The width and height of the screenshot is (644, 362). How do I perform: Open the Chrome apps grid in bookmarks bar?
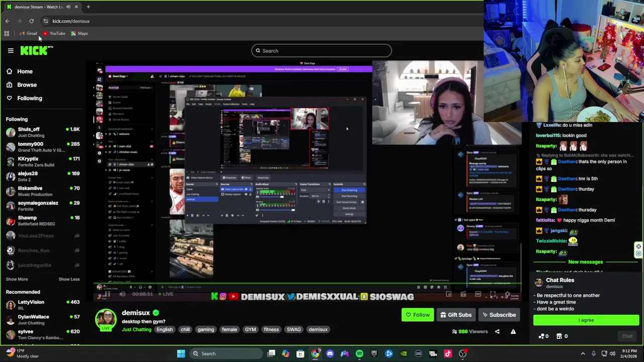(7, 34)
